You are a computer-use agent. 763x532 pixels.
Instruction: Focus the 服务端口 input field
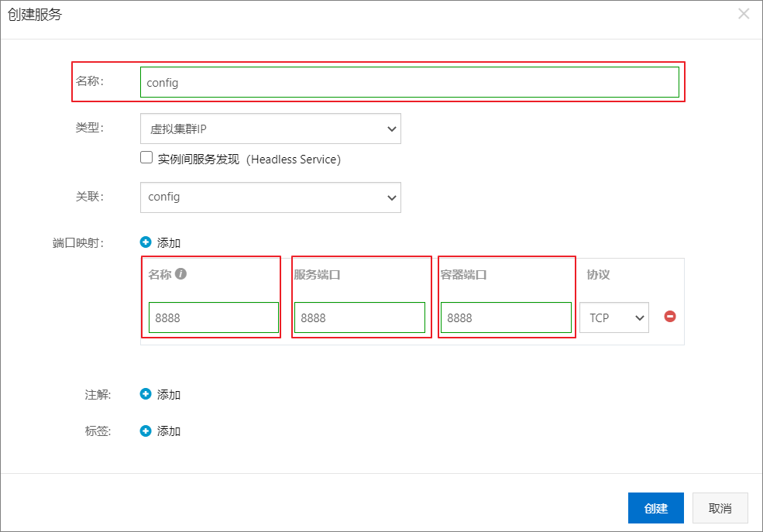point(359,317)
